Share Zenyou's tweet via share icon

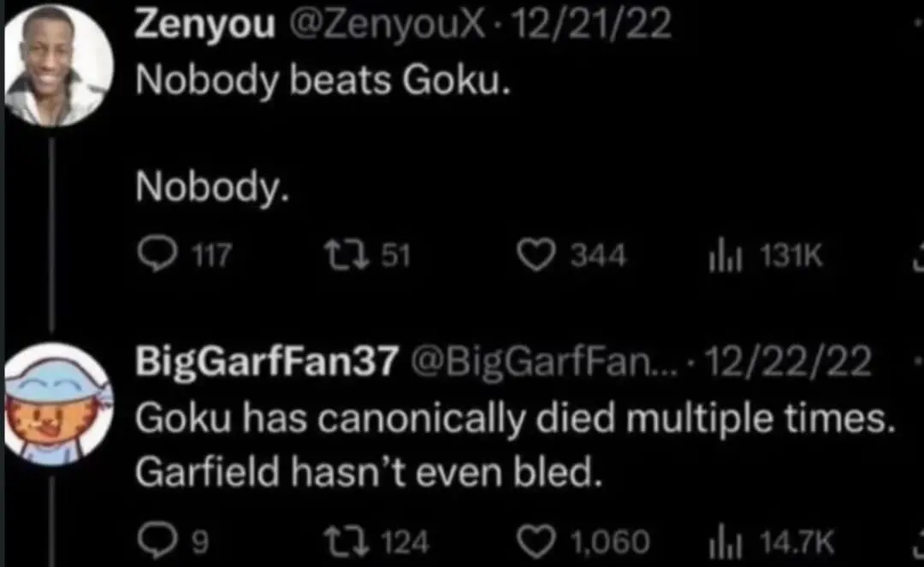click(x=918, y=256)
